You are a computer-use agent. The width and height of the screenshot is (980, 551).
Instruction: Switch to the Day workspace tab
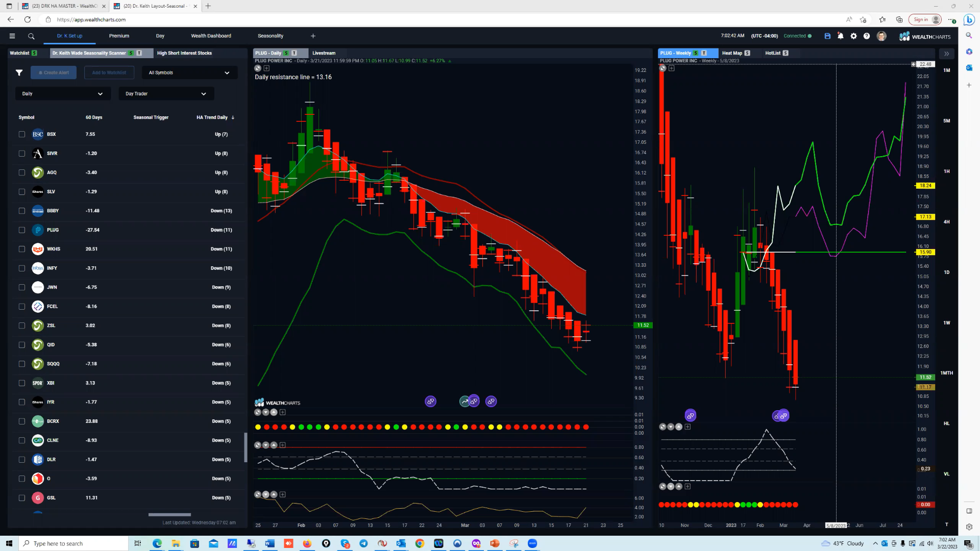point(160,36)
